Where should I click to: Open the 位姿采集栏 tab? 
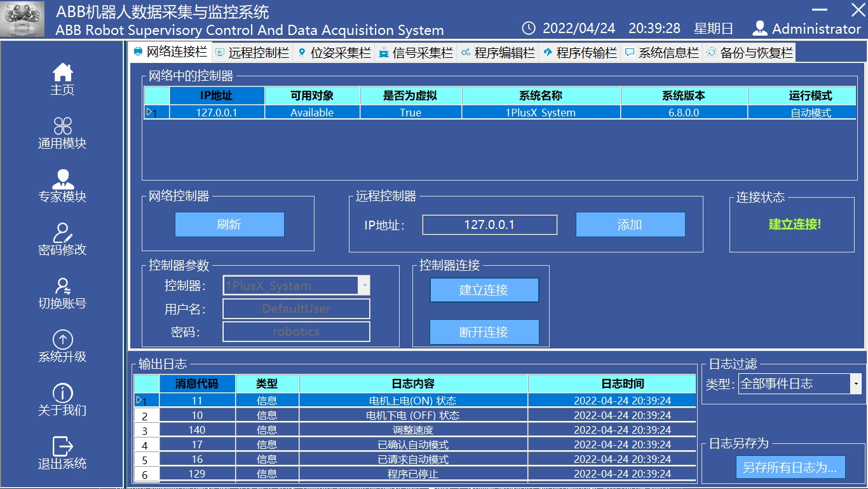[x=334, y=53]
